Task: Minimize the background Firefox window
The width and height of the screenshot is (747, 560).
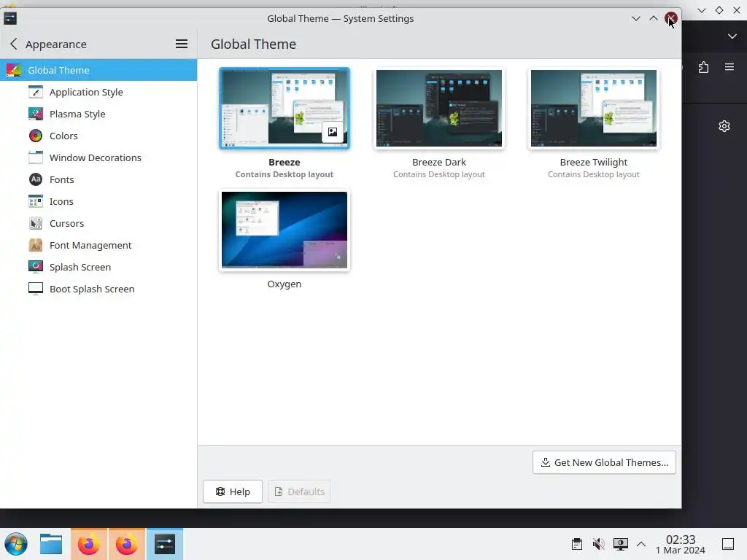Action: pos(702,10)
